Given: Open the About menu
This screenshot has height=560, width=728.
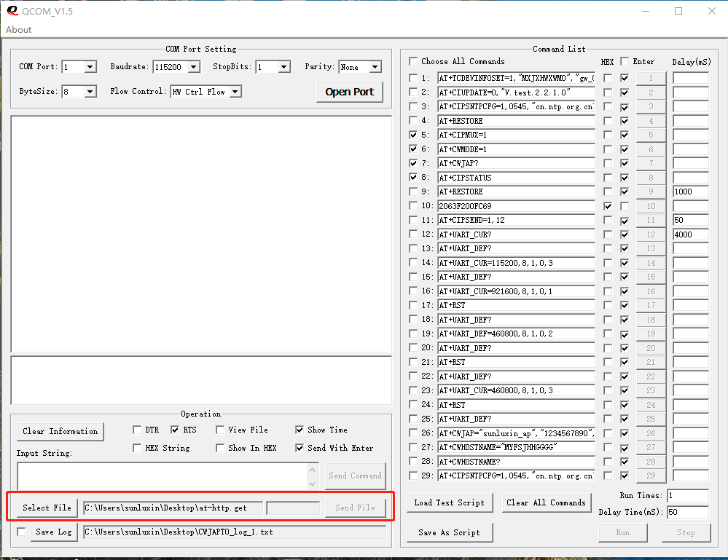Looking at the screenshot, I should coord(18,30).
